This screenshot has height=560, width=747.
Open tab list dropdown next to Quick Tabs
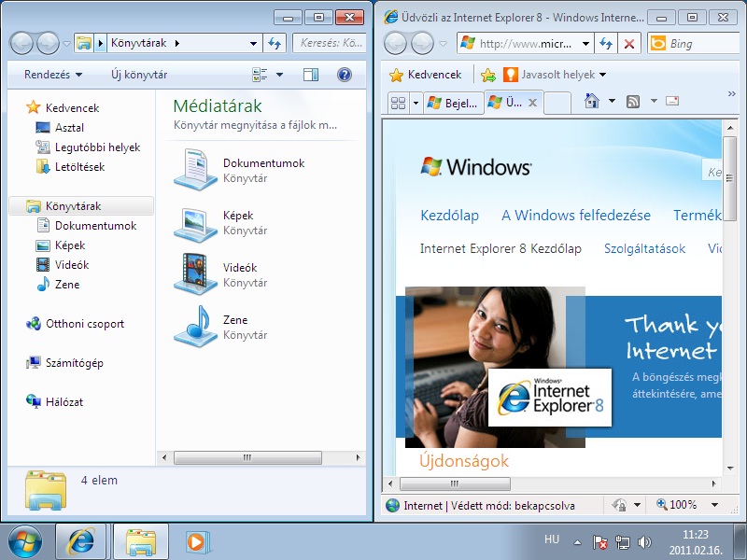[x=416, y=103]
